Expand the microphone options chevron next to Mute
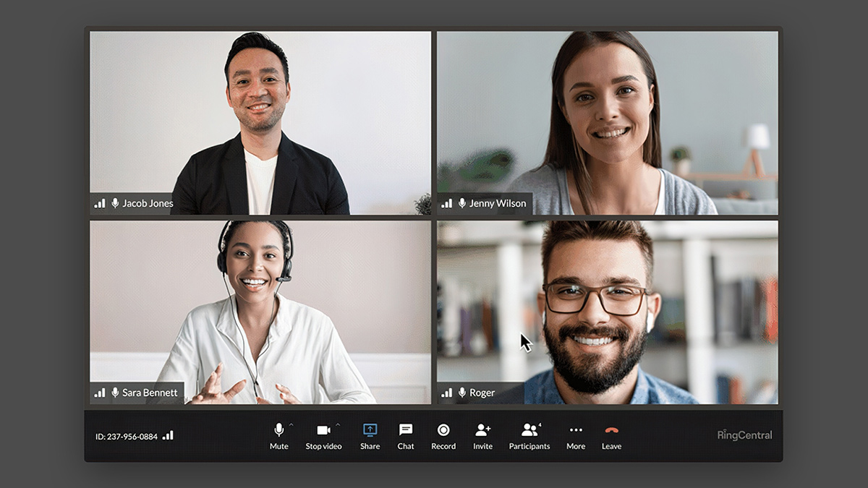 click(x=292, y=423)
